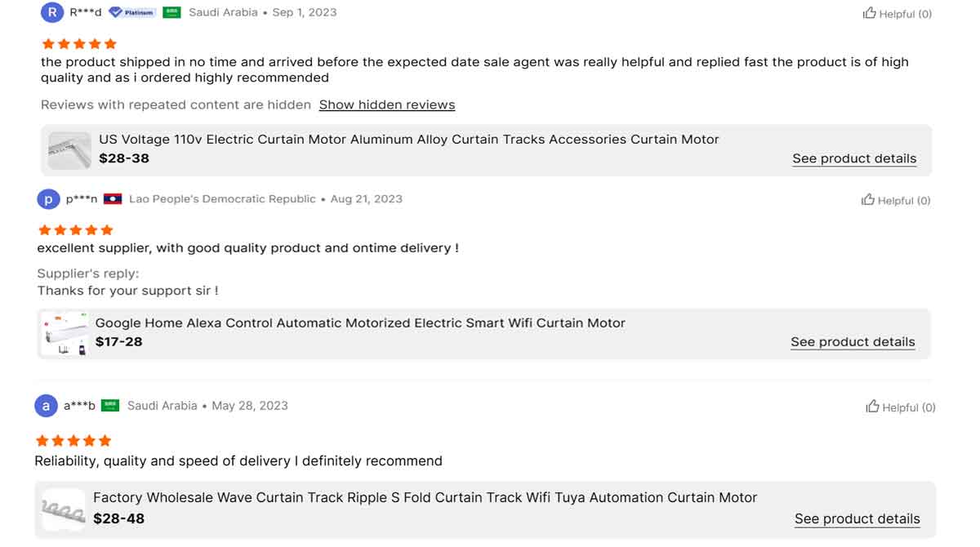Open the US Voltage 110v curtain motor thumbnail
The image size is (980, 547).
(69, 150)
